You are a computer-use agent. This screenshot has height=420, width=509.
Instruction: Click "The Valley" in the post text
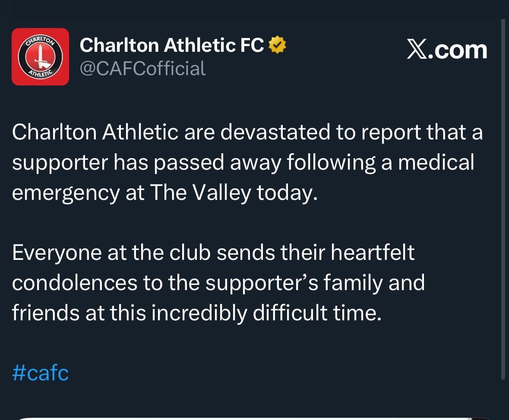point(201,193)
